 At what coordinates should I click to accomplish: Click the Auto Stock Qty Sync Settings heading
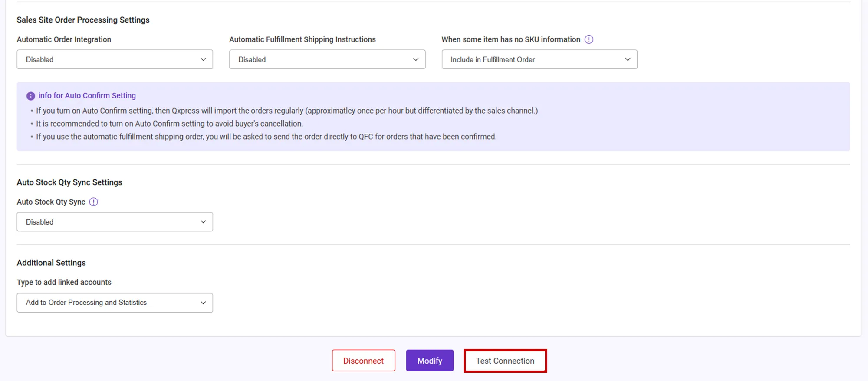coord(69,182)
